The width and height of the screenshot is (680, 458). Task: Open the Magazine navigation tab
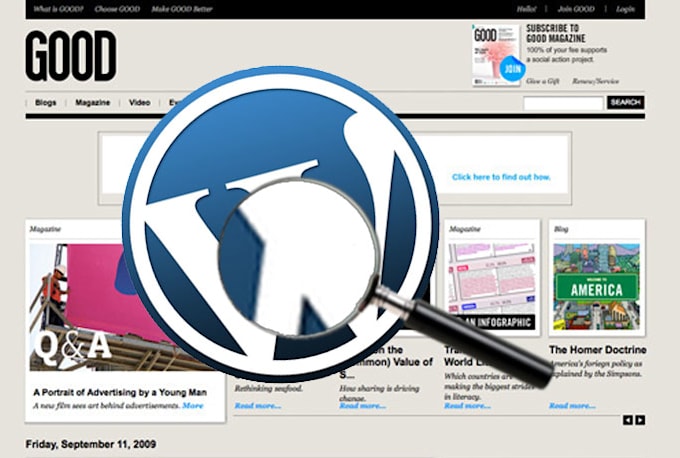[92, 102]
